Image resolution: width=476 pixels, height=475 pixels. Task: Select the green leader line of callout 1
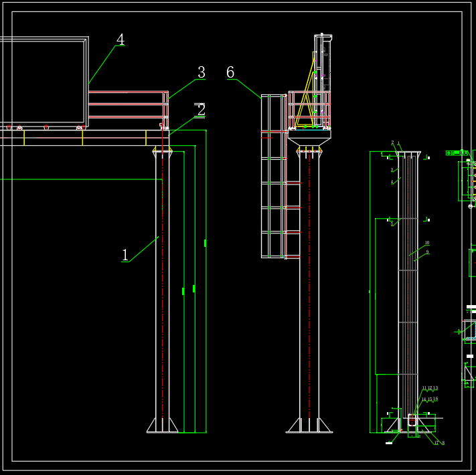pyautogui.click(x=144, y=249)
